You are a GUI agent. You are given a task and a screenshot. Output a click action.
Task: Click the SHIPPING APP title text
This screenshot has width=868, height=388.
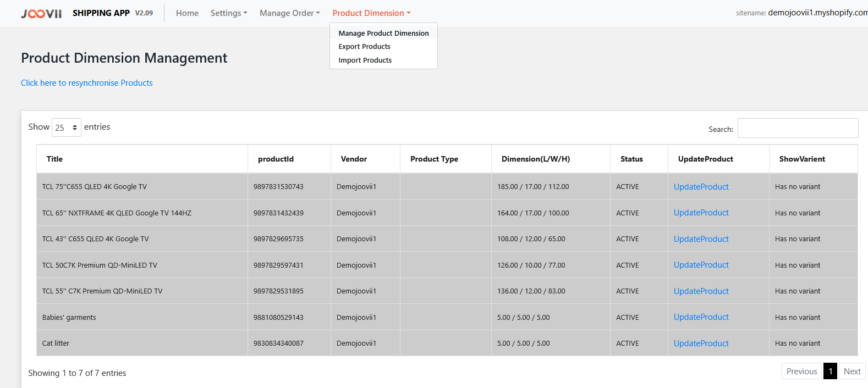point(101,13)
